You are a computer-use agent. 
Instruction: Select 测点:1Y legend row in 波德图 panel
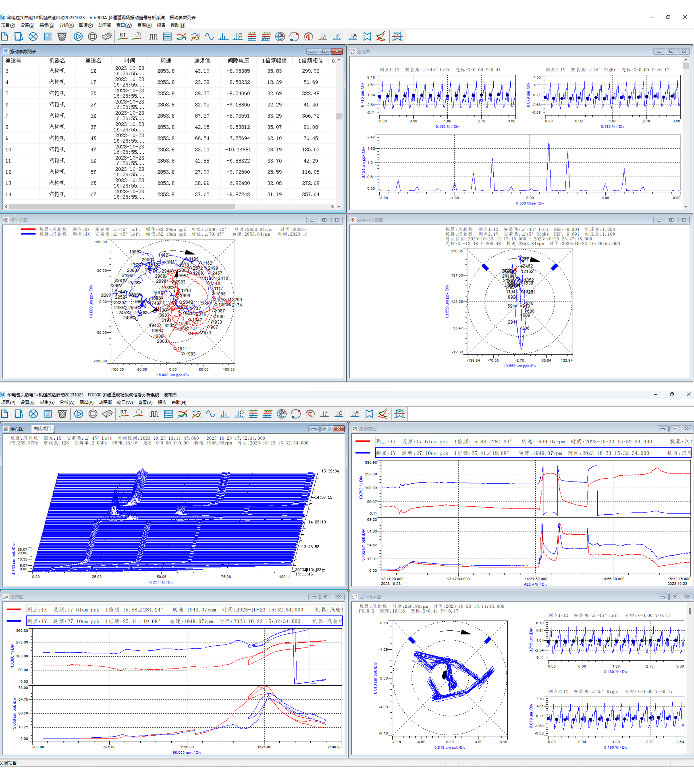pos(184,621)
